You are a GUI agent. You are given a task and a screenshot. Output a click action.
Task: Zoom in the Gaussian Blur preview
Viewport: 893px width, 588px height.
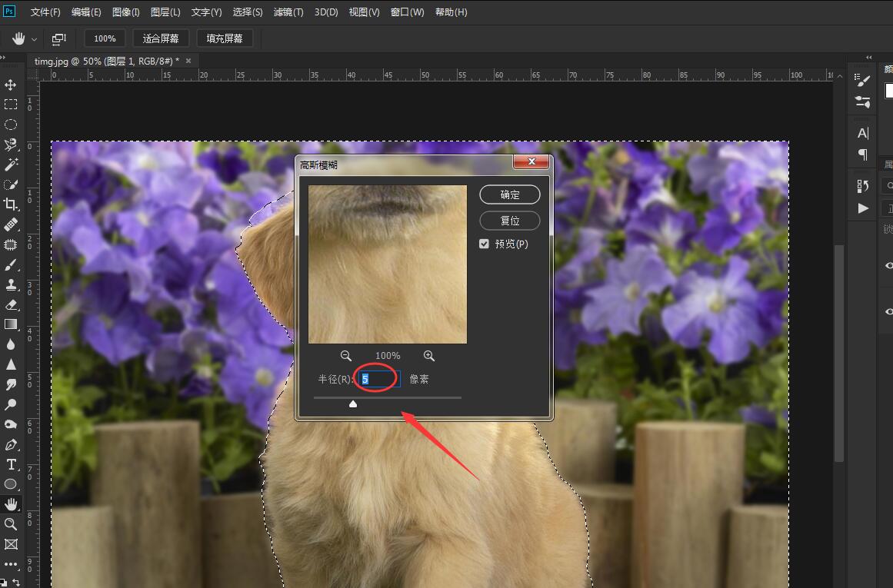429,356
